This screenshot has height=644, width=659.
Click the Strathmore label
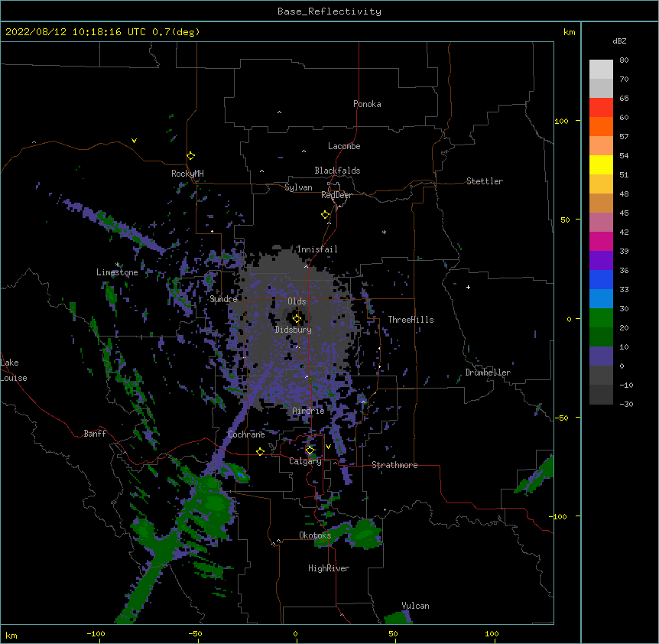click(x=394, y=465)
